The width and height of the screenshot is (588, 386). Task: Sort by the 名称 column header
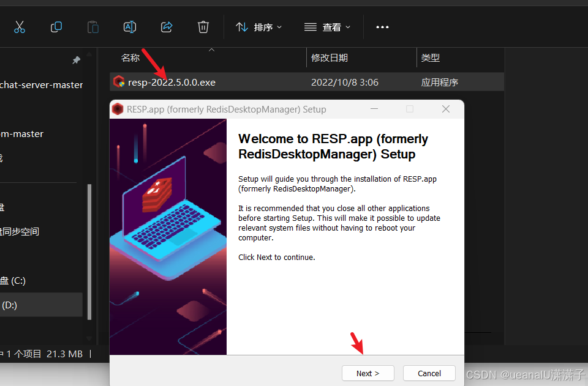(x=130, y=58)
